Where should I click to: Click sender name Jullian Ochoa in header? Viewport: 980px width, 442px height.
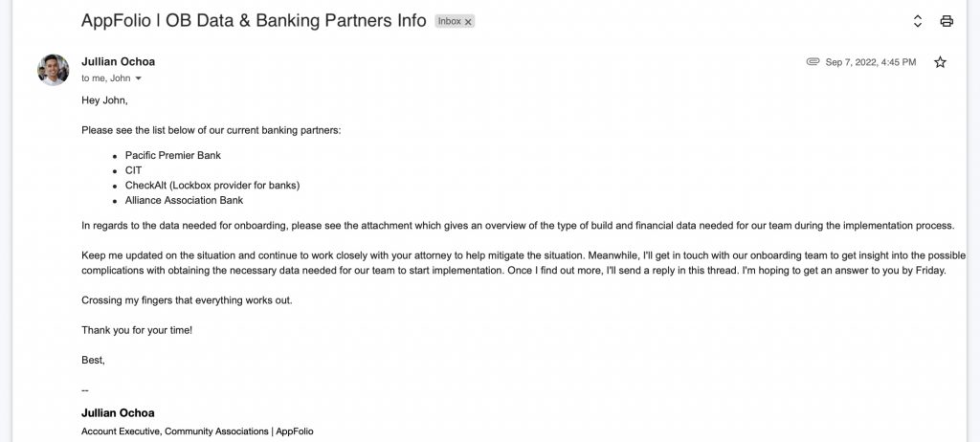pos(118,61)
